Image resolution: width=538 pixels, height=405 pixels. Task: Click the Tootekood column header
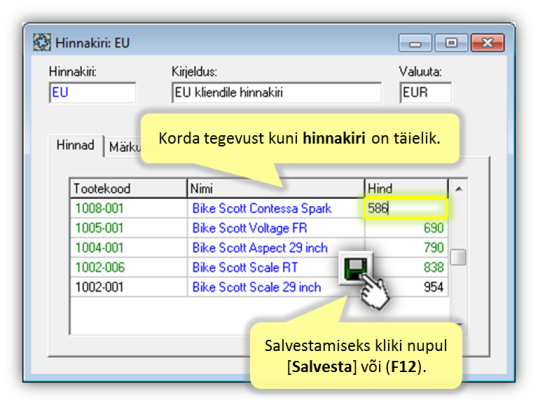coord(128,188)
